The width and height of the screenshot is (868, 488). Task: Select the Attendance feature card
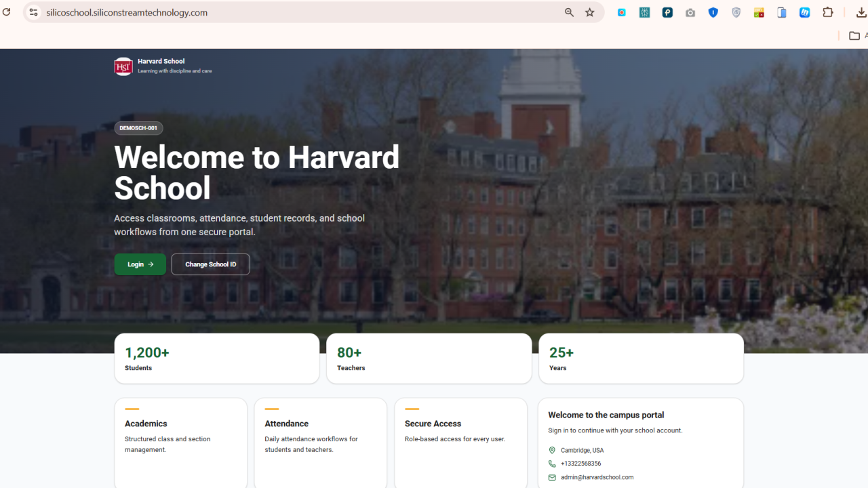point(321,443)
